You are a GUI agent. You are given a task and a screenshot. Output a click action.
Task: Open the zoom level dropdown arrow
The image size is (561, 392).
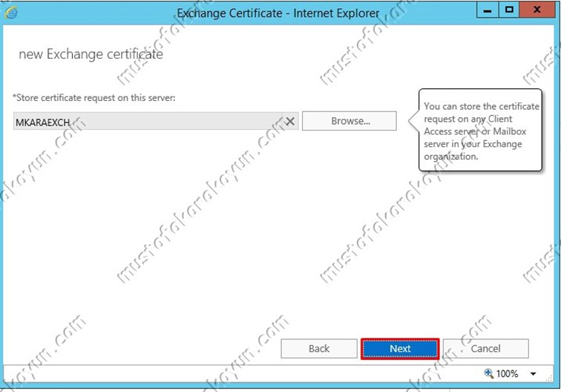click(x=533, y=373)
